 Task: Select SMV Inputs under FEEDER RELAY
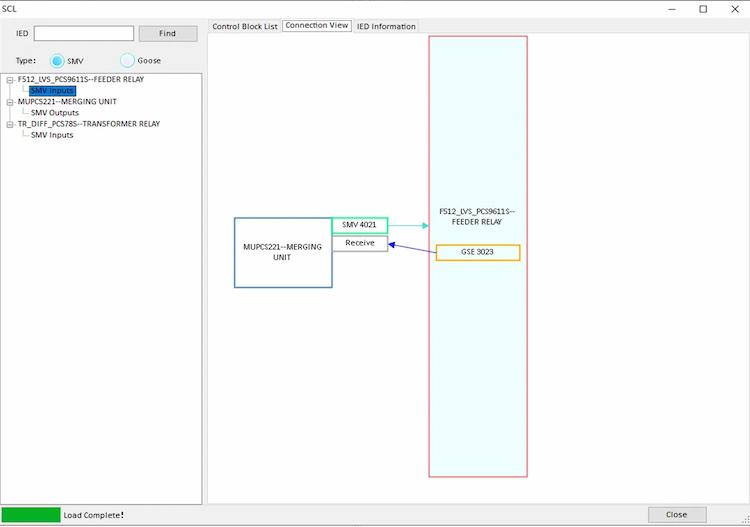click(x=52, y=90)
